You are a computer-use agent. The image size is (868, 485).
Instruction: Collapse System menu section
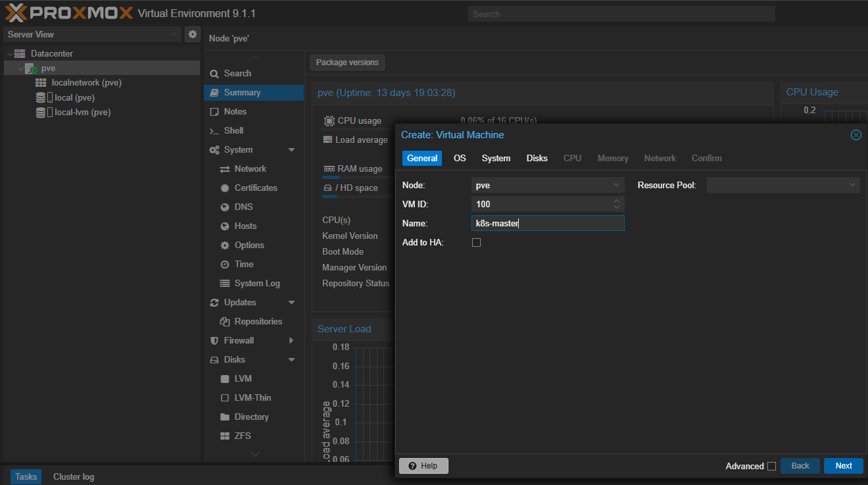click(291, 150)
